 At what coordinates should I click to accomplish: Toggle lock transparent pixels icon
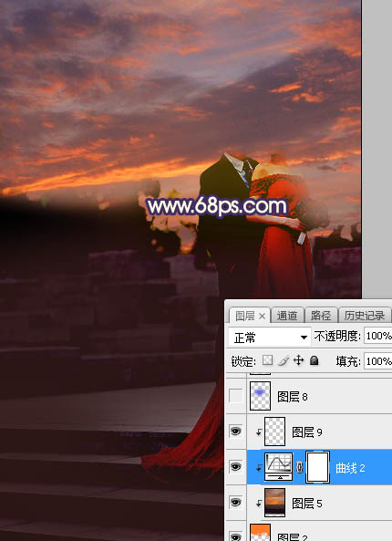pos(267,361)
